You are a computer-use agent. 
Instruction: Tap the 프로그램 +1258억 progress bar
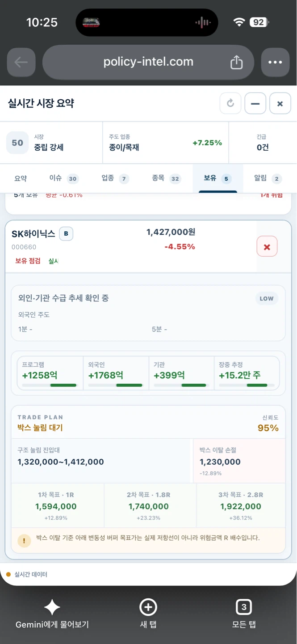click(x=49, y=385)
